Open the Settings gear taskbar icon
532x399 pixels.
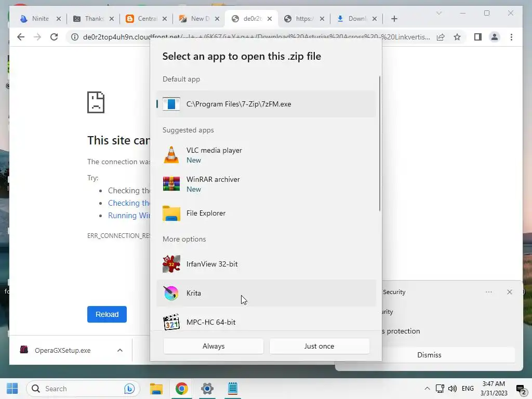[207, 389]
